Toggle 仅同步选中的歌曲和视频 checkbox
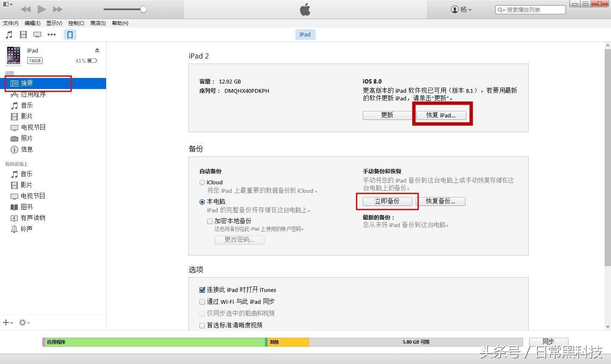The image size is (611, 364). coord(202,314)
